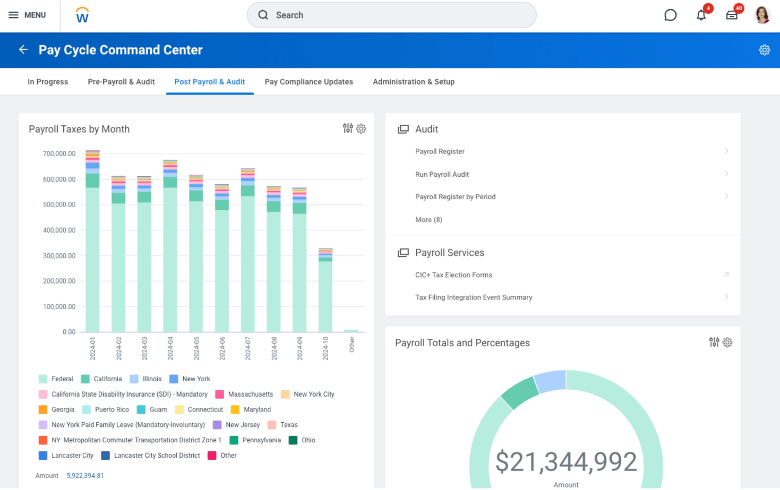The height and width of the screenshot is (490, 780).
Task: Click the search magnifier icon
Action: [x=263, y=15]
